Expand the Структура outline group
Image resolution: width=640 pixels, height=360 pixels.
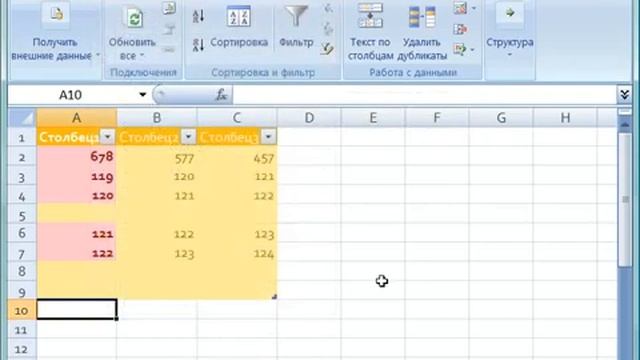(x=509, y=29)
